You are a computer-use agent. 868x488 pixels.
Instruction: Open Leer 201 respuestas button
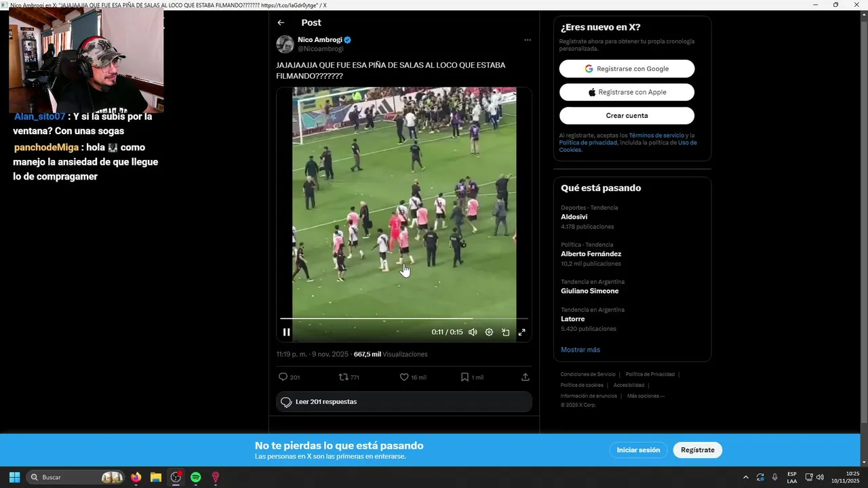[x=404, y=402]
